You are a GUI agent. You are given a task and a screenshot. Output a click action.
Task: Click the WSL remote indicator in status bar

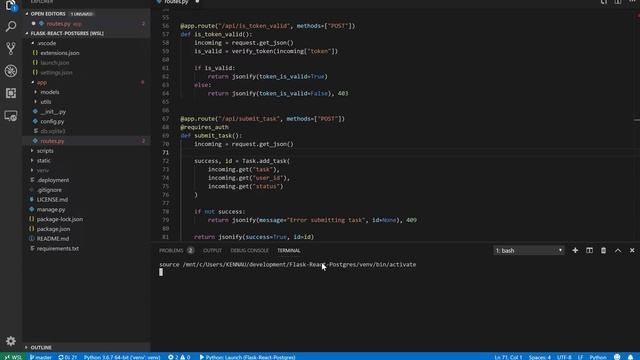[13, 357]
